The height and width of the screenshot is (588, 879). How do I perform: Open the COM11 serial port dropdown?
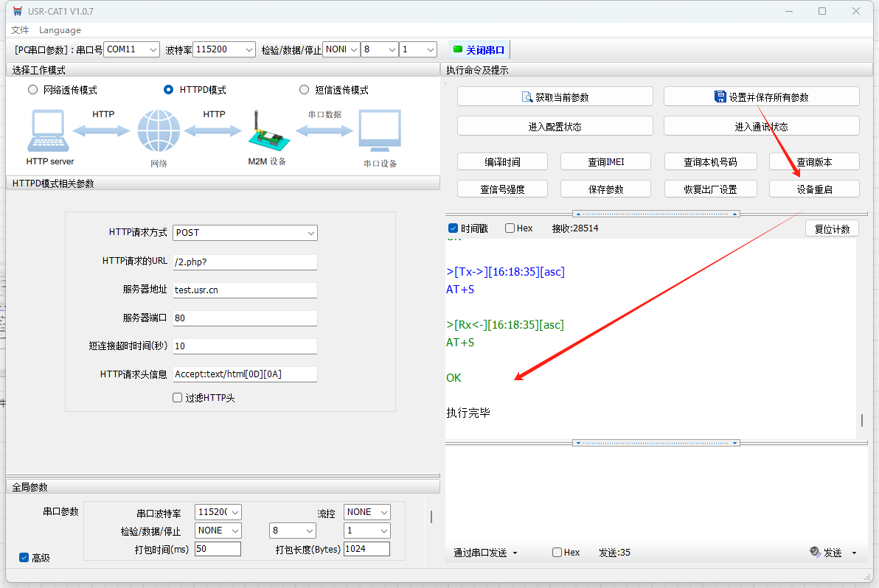pos(131,49)
